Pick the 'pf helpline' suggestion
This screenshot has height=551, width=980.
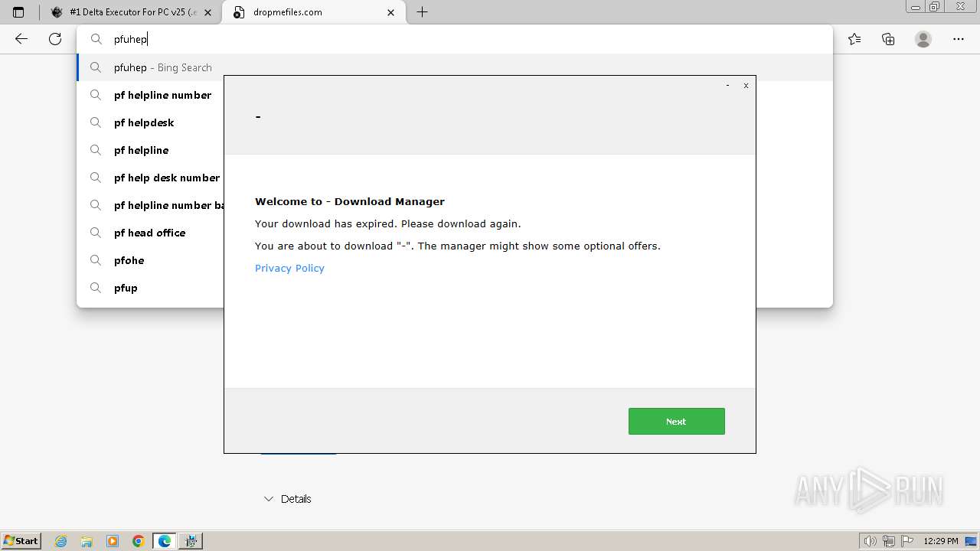point(141,150)
